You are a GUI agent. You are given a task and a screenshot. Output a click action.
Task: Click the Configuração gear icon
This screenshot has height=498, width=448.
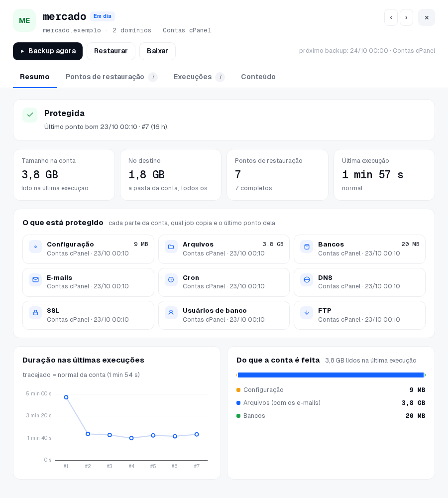(35, 247)
